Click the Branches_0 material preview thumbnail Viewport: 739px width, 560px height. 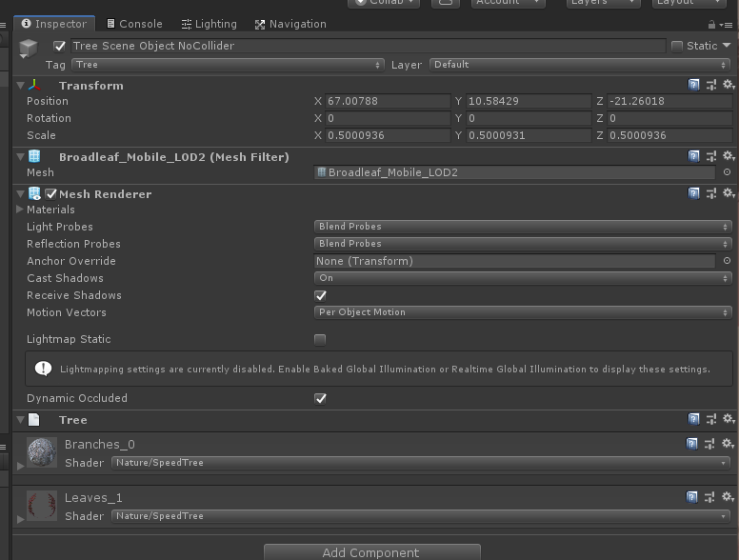pyautogui.click(x=42, y=452)
